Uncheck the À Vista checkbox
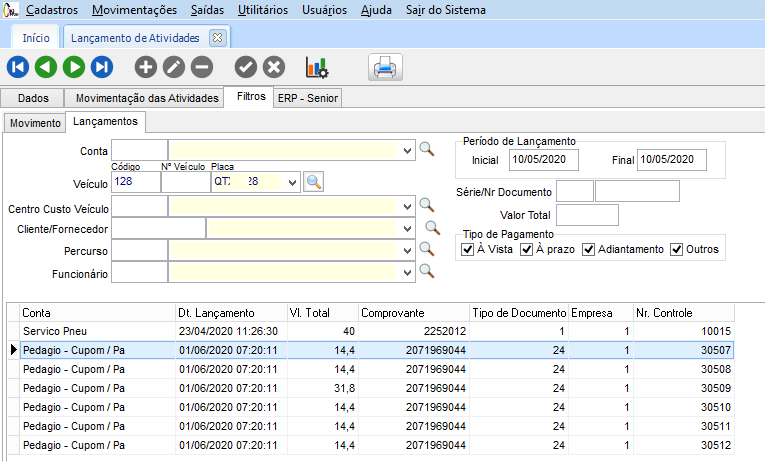 (x=469, y=249)
